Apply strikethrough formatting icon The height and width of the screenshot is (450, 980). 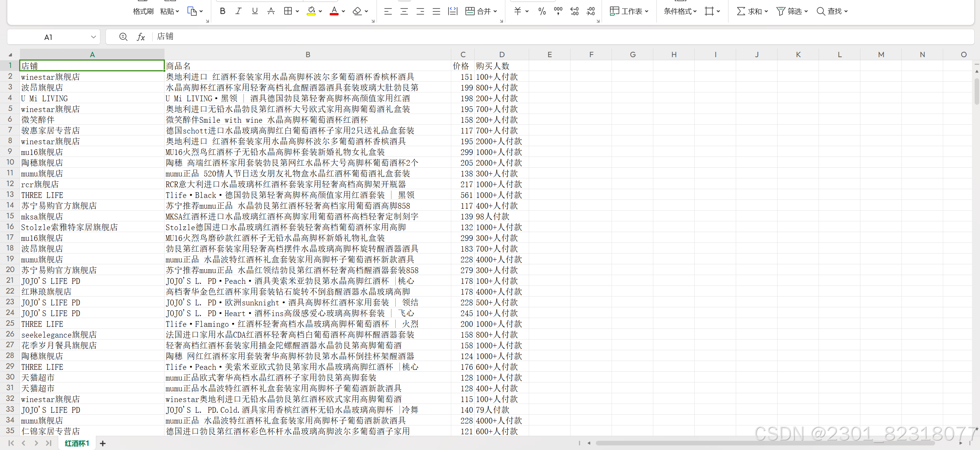(x=271, y=11)
